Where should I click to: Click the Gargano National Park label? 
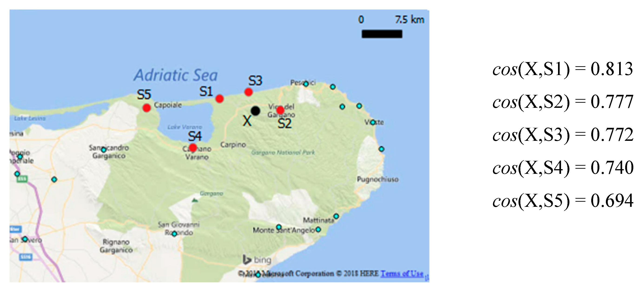point(283,152)
